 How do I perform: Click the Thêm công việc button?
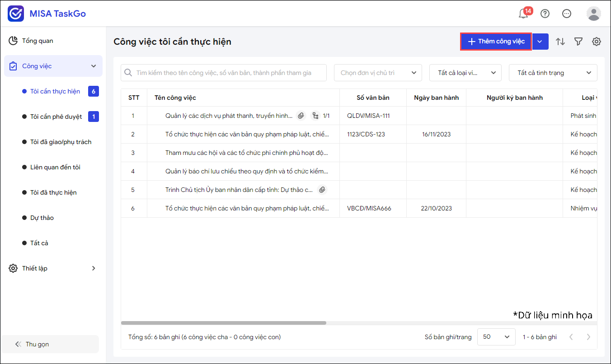point(496,42)
